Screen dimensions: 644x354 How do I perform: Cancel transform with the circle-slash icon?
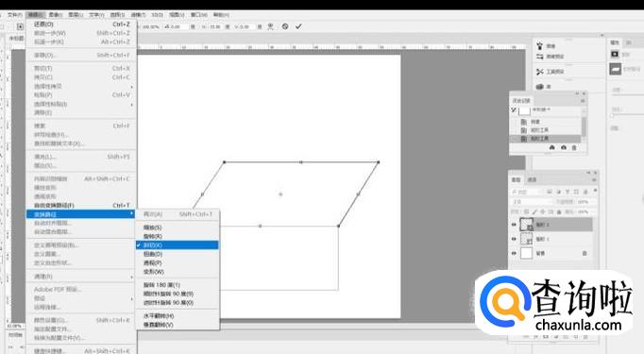(285, 26)
